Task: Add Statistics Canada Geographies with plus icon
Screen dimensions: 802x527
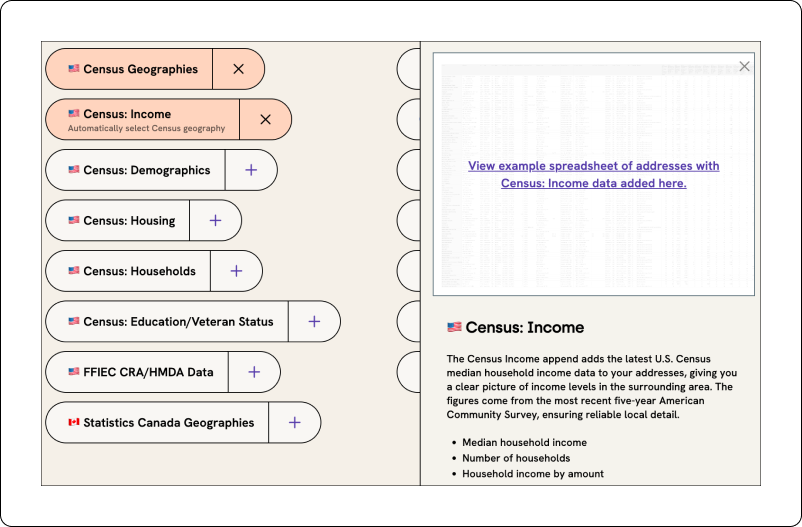Action: tap(295, 423)
